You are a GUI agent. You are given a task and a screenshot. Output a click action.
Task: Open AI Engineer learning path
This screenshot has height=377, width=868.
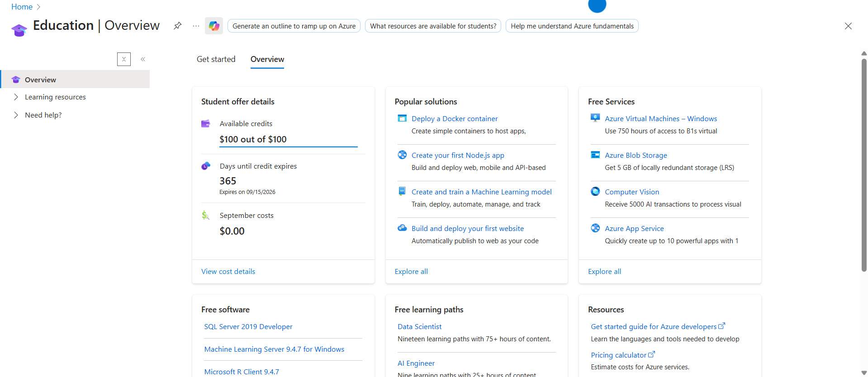(x=416, y=363)
